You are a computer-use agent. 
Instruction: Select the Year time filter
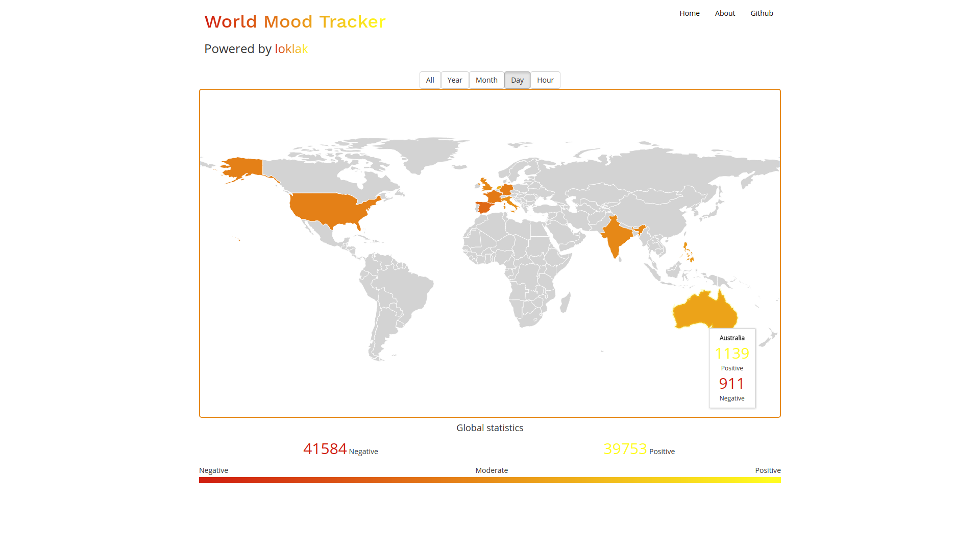pos(455,80)
